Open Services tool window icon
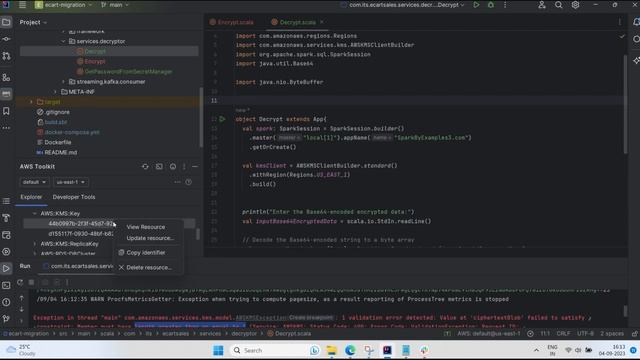 pos(6,251)
